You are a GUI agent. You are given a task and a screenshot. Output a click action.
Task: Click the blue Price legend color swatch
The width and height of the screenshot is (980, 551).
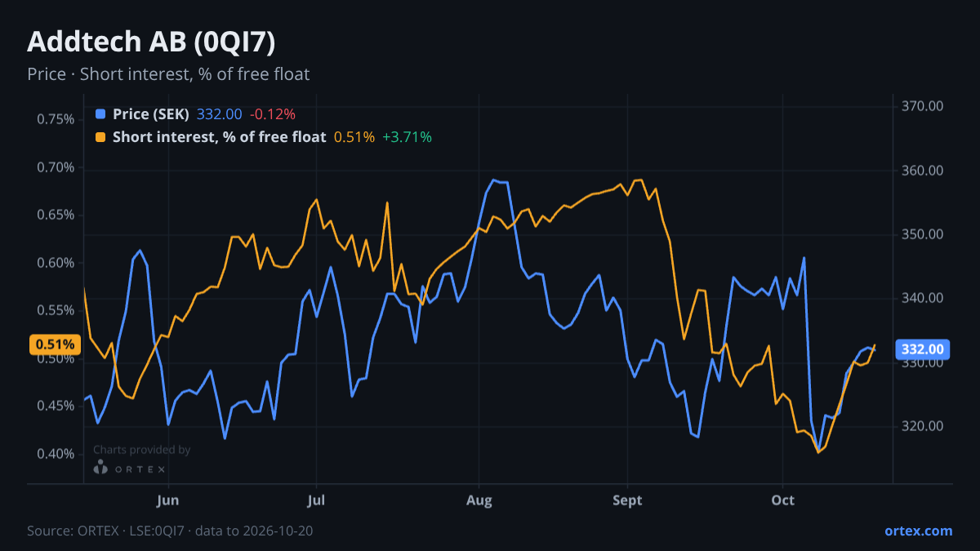pos(100,114)
